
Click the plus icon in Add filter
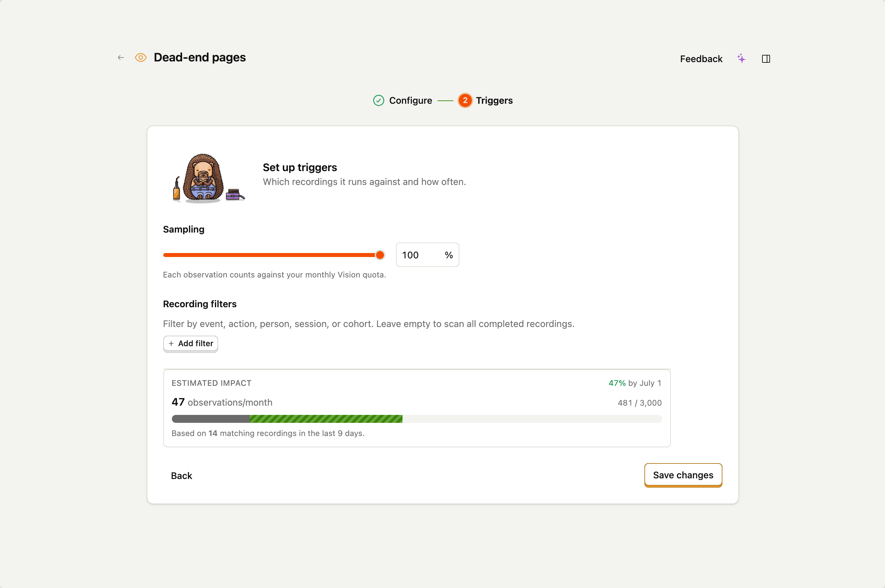coord(171,344)
